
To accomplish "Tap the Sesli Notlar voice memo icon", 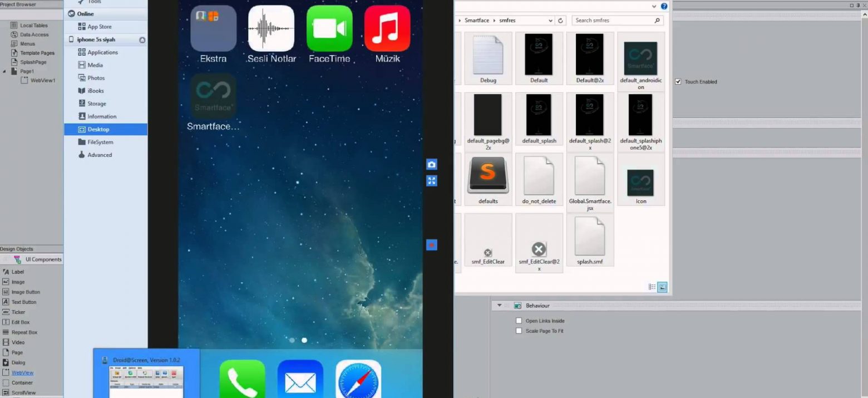I will (x=272, y=28).
